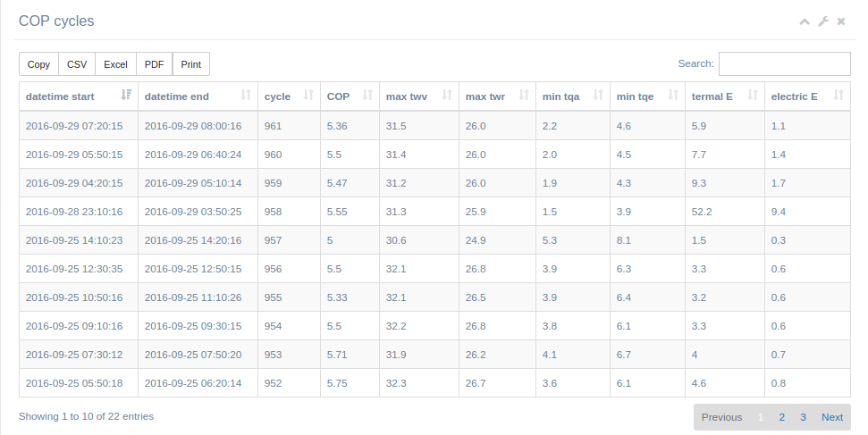The width and height of the screenshot is (868, 435).
Task: Export table to Excel
Action: [115, 64]
